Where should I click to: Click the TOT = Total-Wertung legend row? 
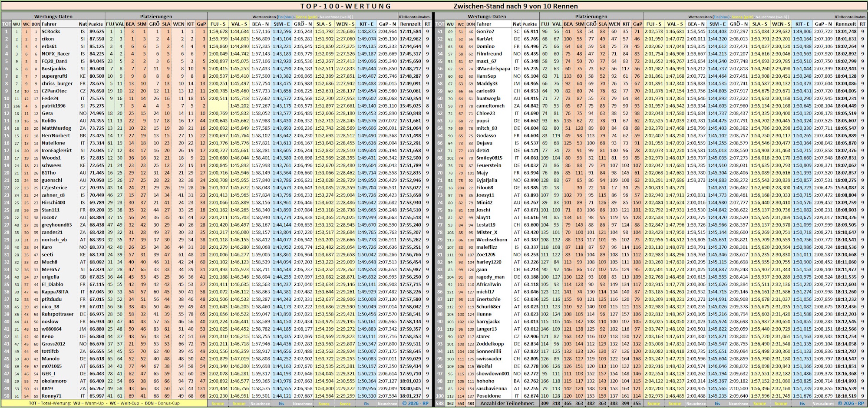[104, 403]
